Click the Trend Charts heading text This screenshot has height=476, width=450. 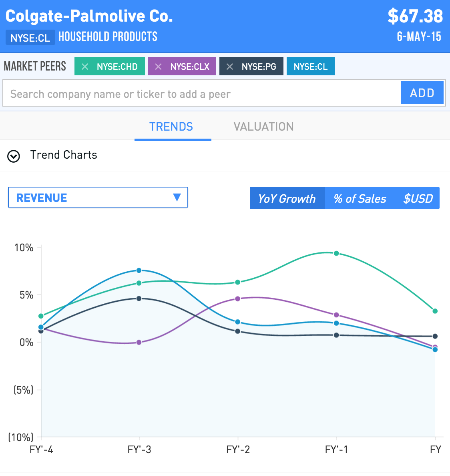tap(64, 155)
